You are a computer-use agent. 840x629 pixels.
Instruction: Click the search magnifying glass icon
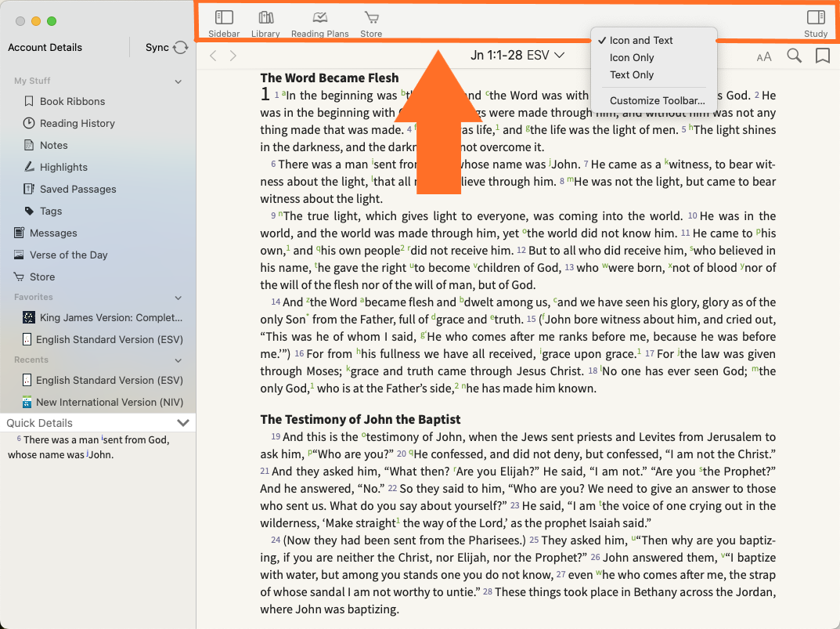(x=794, y=56)
